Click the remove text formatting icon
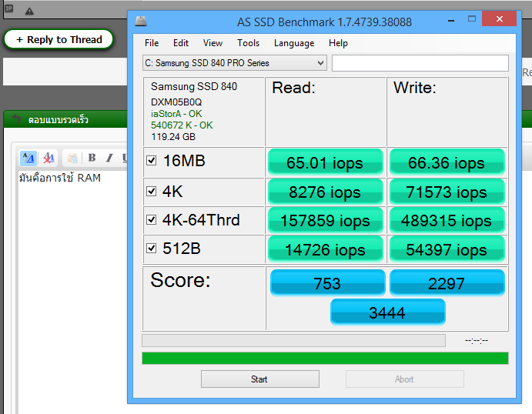This screenshot has width=532, height=414. (x=48, y=158)
